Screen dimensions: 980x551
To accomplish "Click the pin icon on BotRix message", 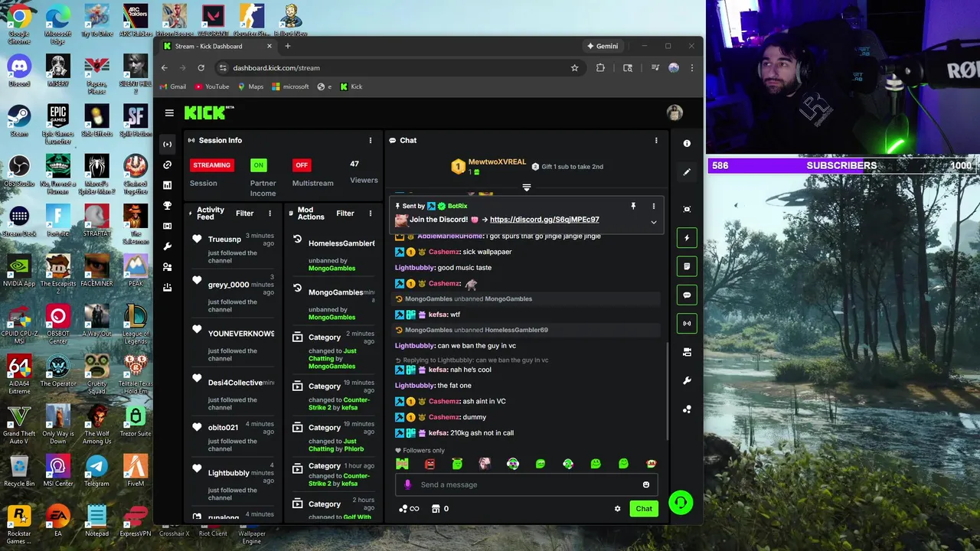I will click(633, 206).
